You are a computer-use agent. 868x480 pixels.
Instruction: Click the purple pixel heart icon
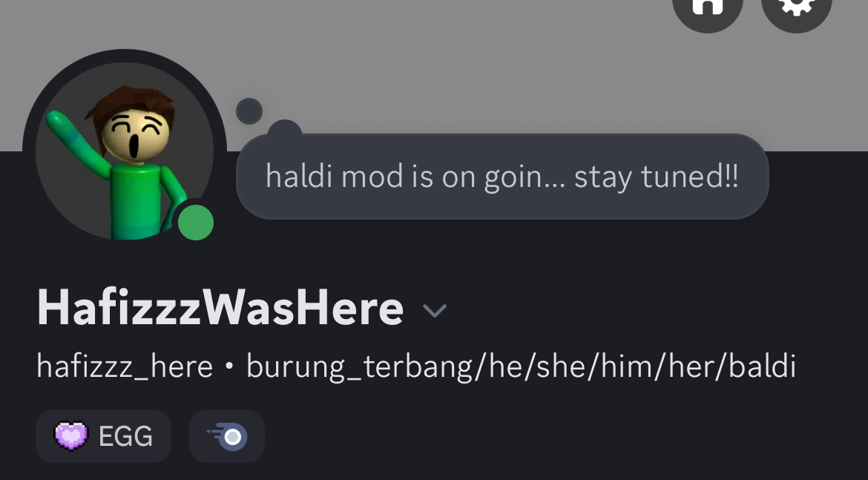coord(71,436)
